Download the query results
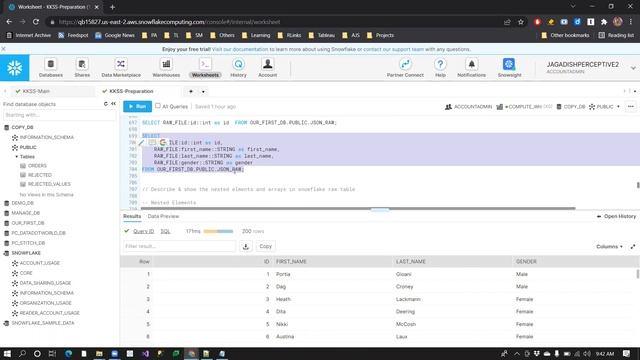Image resolution: width=640 pixels, height=360 pixels. [x=246, y=246]
